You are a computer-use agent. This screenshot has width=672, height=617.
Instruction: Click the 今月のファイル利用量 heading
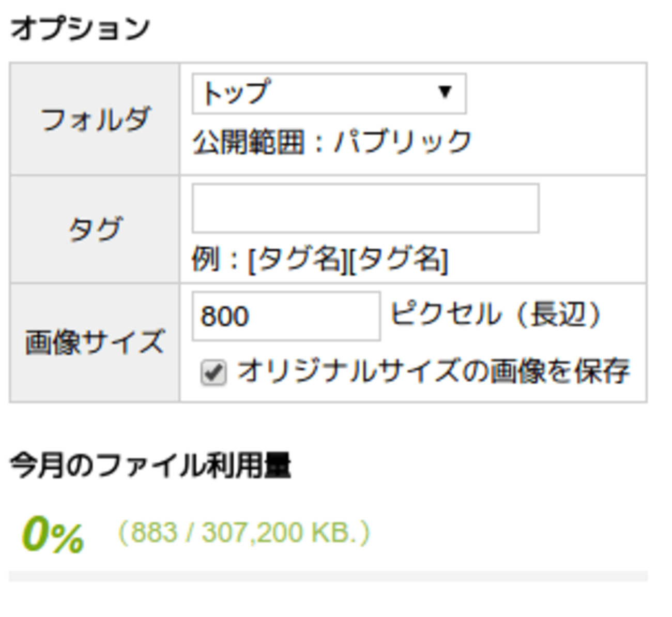[150, 465]
